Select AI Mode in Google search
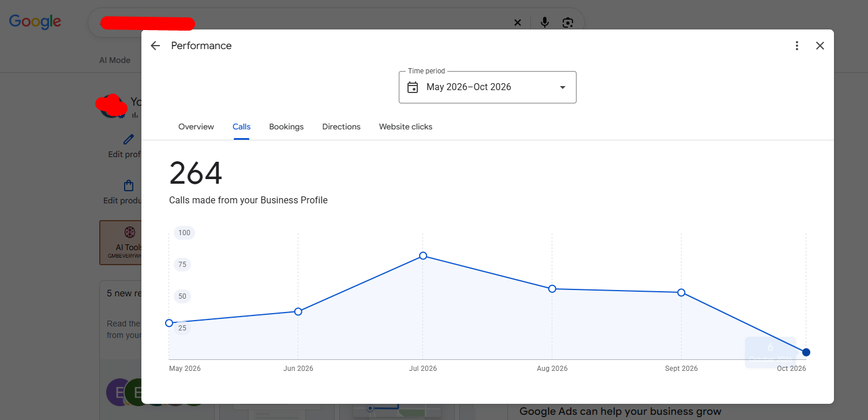The width and height of the screenshot is (868, 420). (115, 60)
